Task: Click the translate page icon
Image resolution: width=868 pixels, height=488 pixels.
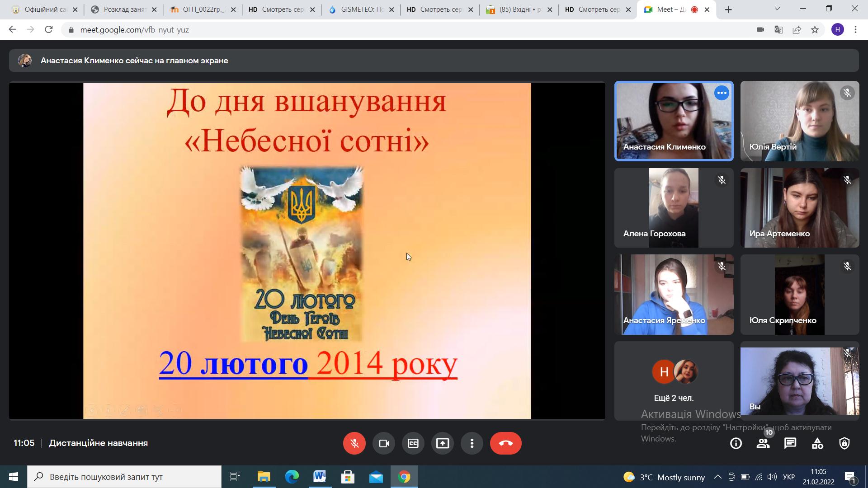Action: point(778,29)
